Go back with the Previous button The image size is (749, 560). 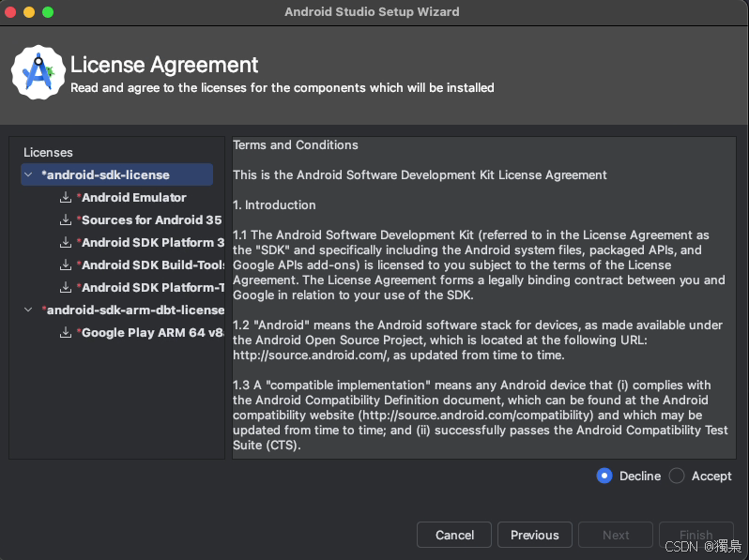[x=534, y=535]
